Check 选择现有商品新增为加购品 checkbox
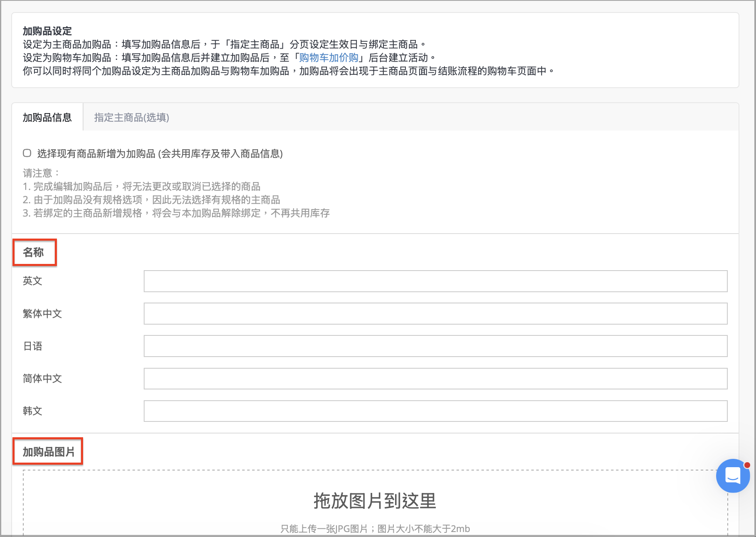The height and width of the screenshot is (537, 756). coord(27,153)
